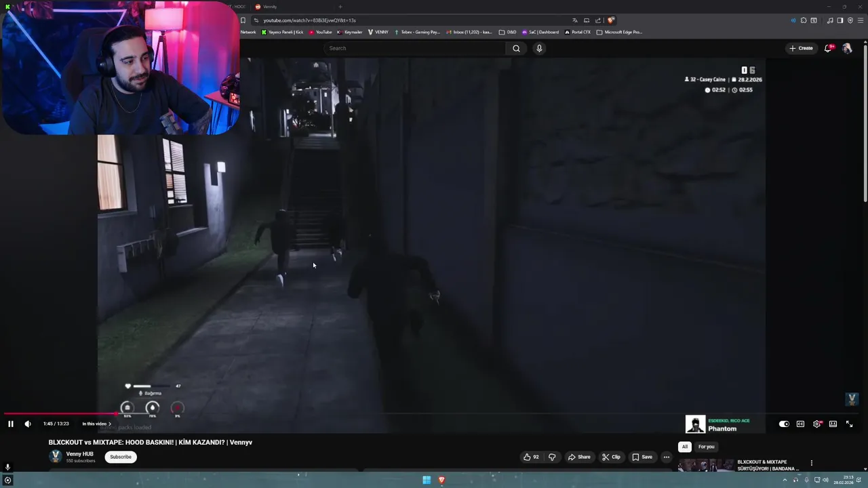The width and height of the screenshot is (868, 488).
Task: Open the Create menu
Action: click(801, 48)
